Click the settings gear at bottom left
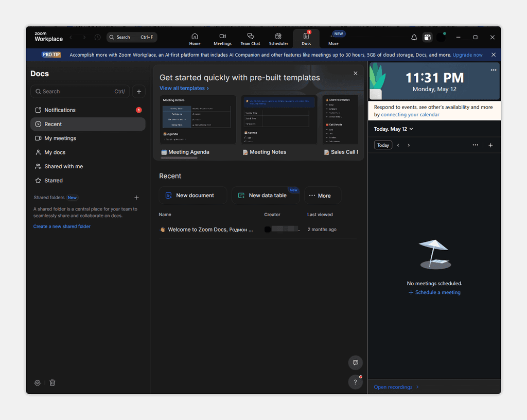527x420 pixels. pyautogui.click(x=37, y=382)
